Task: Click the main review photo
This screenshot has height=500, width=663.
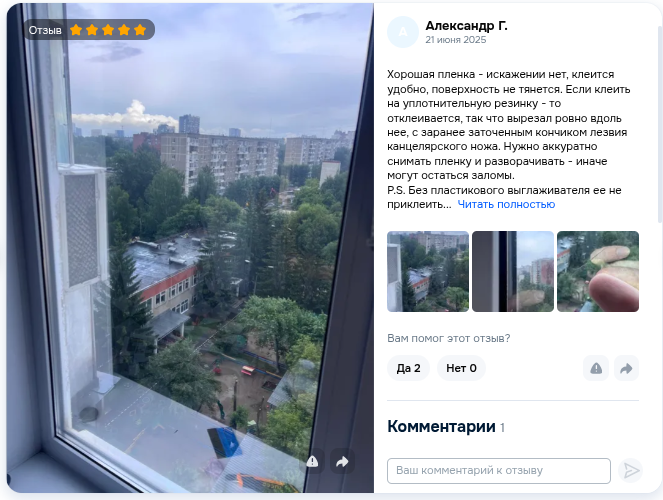Action: pyautogui.click(x=190, y=248)
